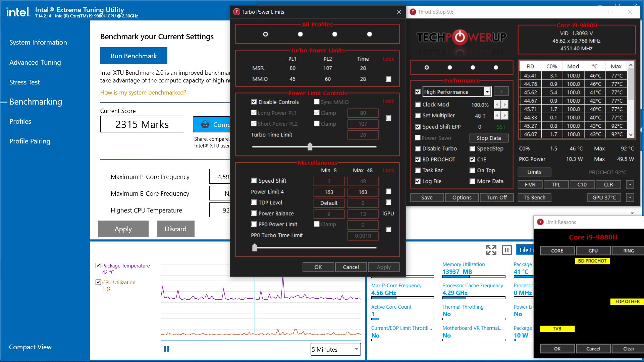This screenshot has height=362, width=644.
Task: Select second profile radio in Turbo Power Limits
Action: 300,34
